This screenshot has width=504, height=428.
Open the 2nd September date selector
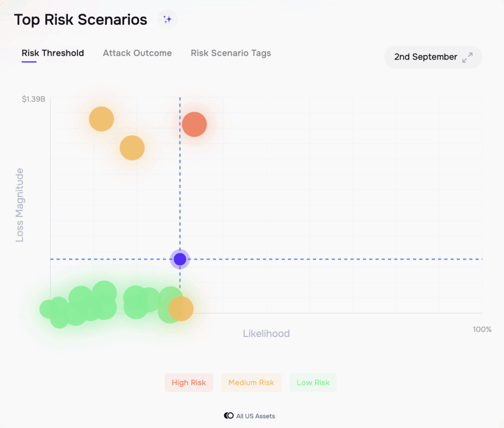[433, 57]
